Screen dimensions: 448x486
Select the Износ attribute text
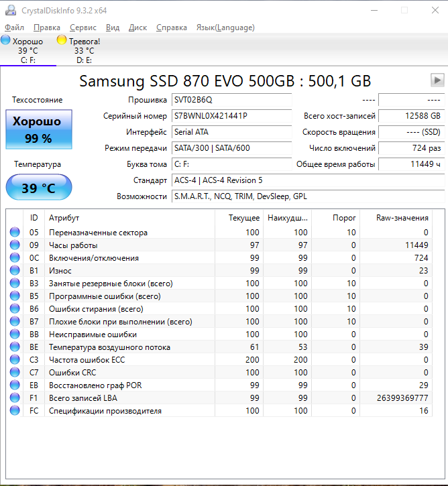[x=60, y=271]
